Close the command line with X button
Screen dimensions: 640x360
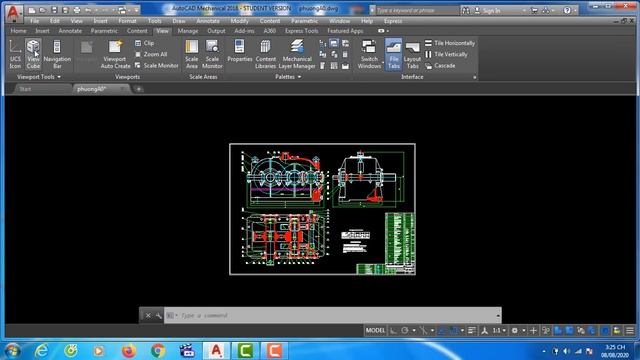coord(148,315)
